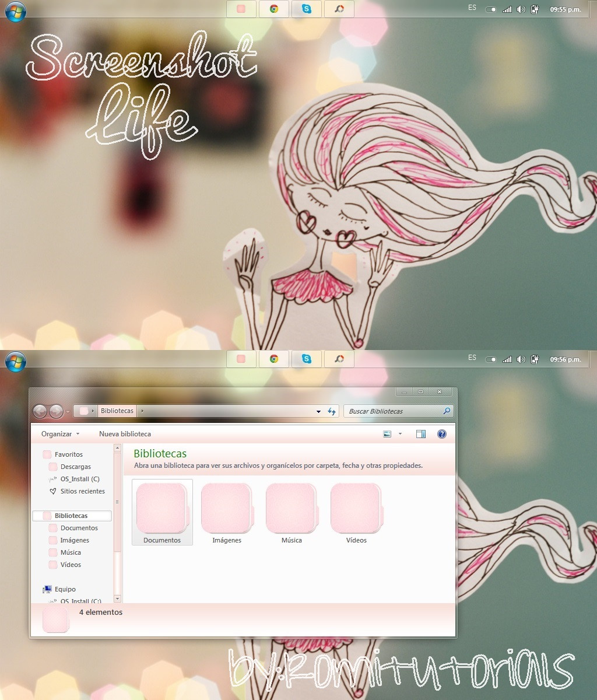Click the 09:55 p.m. clock
The image size is (597, 700).
pos(566,9)
